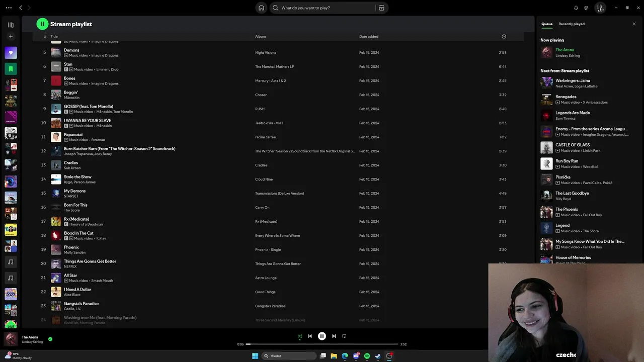644x362 pixels.
Task: Close the Queue panel
Action: 634,24
